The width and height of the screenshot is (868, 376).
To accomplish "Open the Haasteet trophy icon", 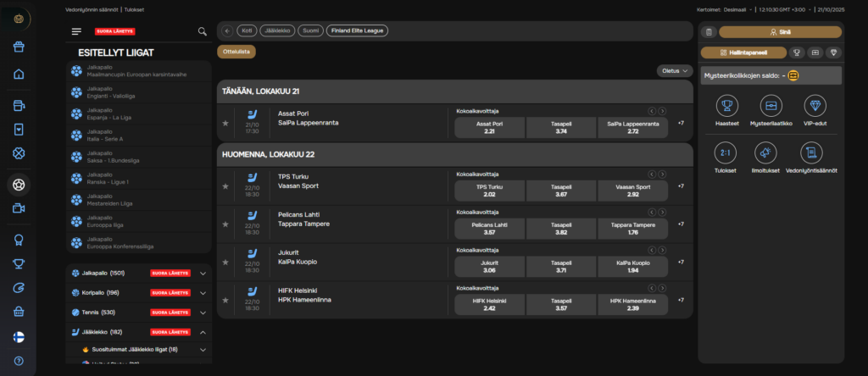I will tap(726, 106).
